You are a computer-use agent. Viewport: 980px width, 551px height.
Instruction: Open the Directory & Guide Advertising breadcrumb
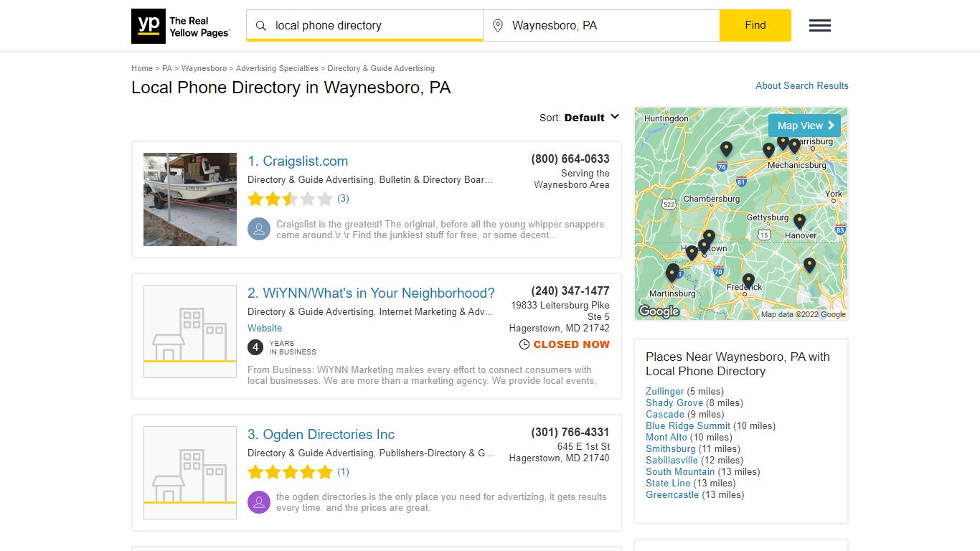(x=381, y=68)
